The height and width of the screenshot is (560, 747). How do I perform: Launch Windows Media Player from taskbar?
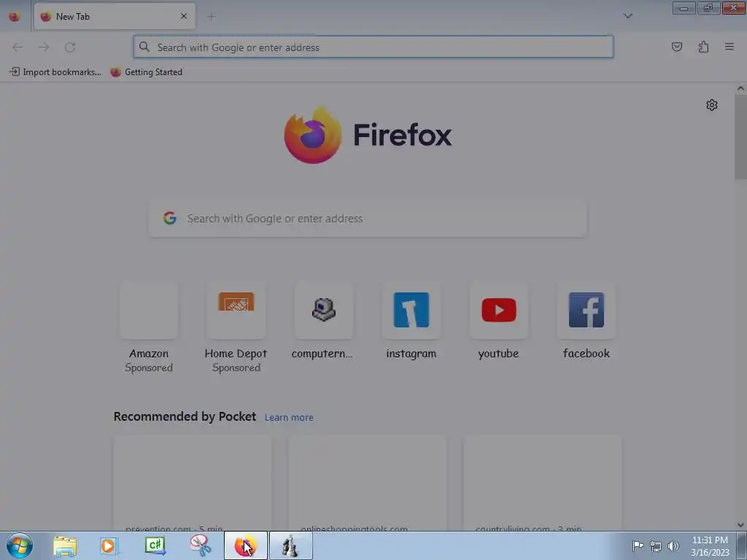(x=109, y=545)
